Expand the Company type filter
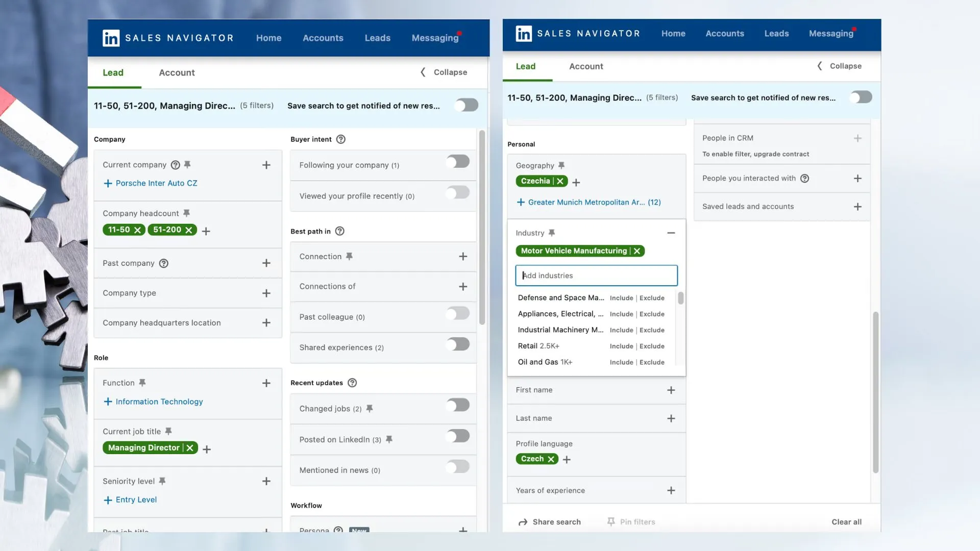Image resolution: width=980 pixels, height=551 pixels. coord(266,293)
